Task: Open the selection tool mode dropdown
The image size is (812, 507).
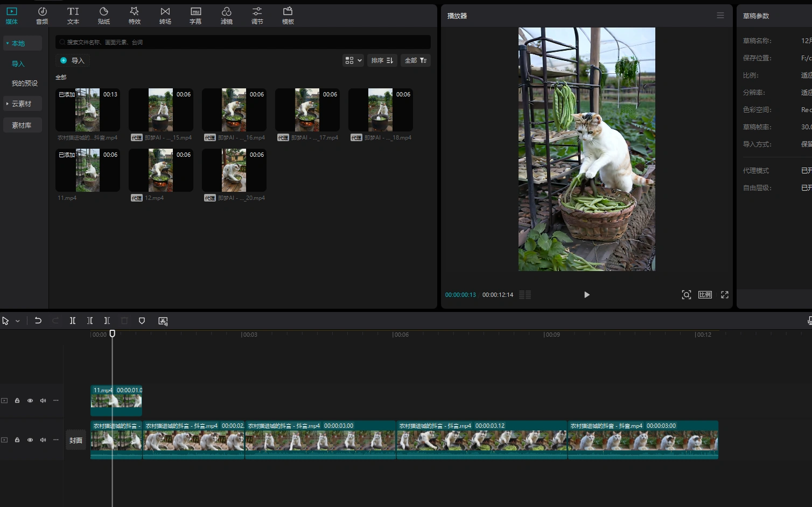Action: 18,321
